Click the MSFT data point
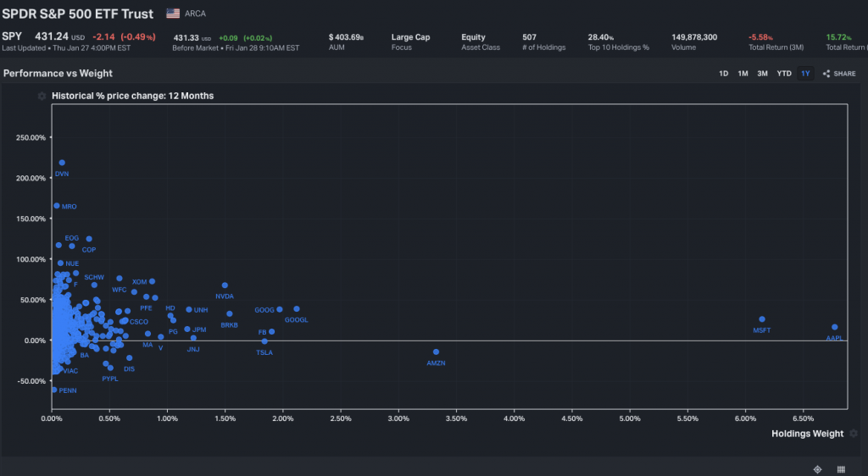The image size is (868, 476). click(762, 319)
